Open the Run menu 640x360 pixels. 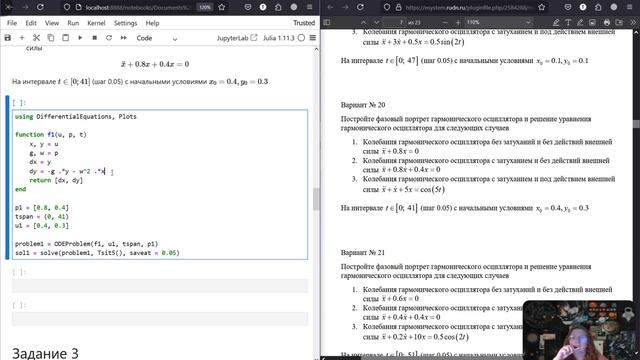73,23
